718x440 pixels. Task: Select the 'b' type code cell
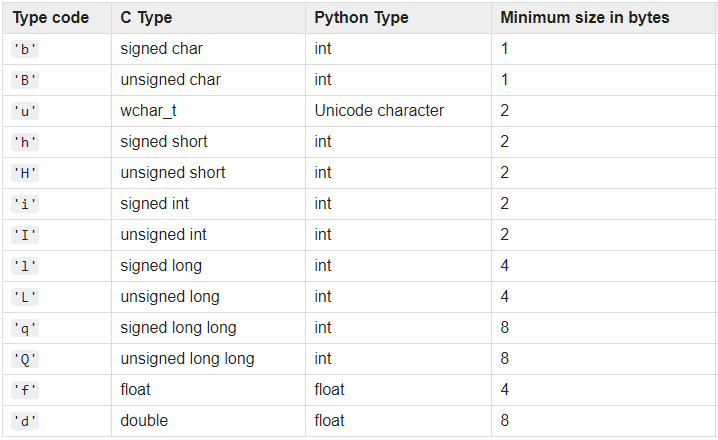24,49
